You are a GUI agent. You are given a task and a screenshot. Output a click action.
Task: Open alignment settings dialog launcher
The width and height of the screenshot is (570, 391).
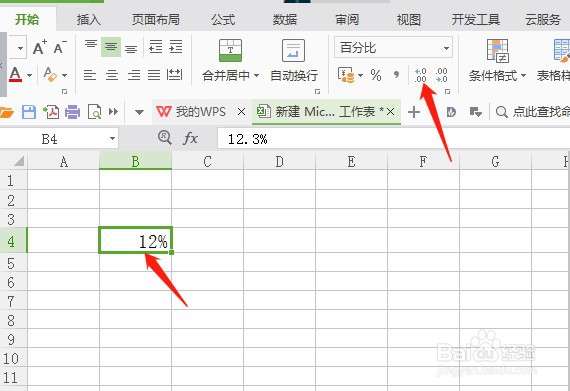pyautogui.click(x=317, y=92)
